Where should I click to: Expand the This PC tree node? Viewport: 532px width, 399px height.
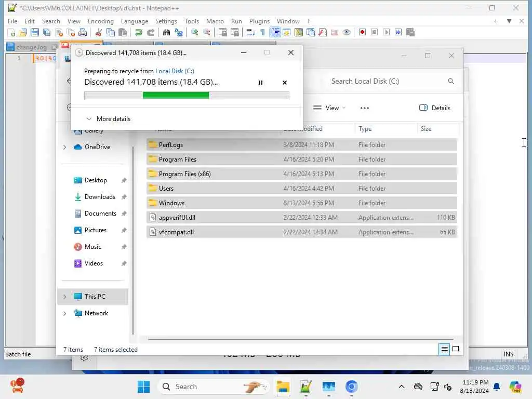(x=65, y=297)
